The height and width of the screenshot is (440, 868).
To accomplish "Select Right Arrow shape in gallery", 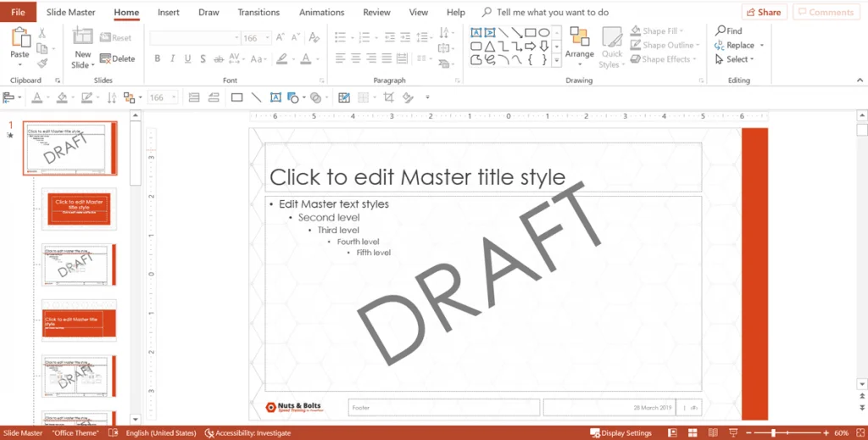I will [x=531, y=47].
